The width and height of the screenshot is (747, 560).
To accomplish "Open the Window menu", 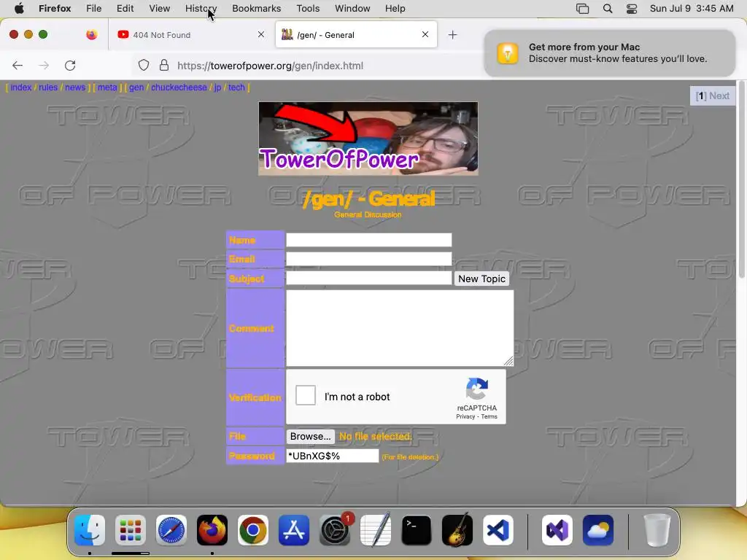I will (352, 9).
